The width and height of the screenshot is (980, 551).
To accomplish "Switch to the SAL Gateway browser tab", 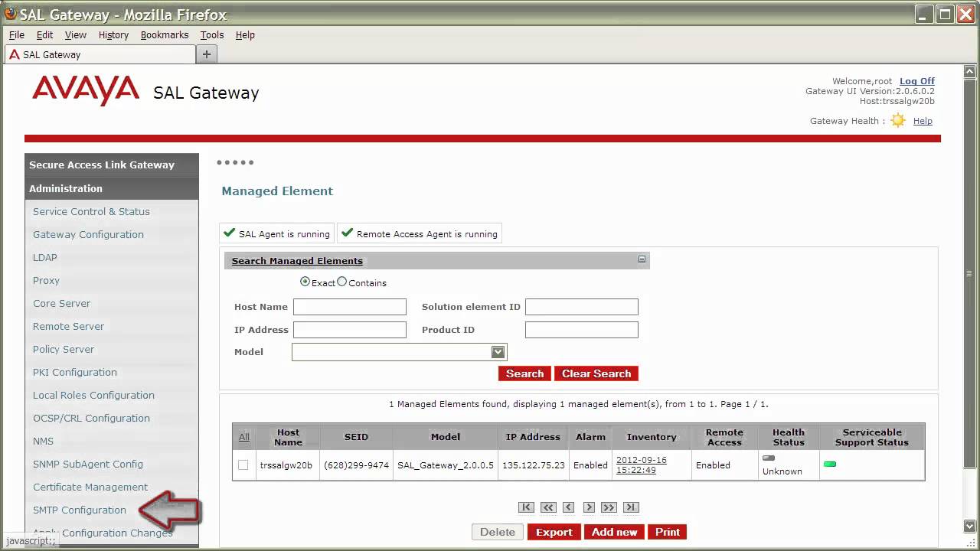I will pyautogui.click(x=100, y=54).
